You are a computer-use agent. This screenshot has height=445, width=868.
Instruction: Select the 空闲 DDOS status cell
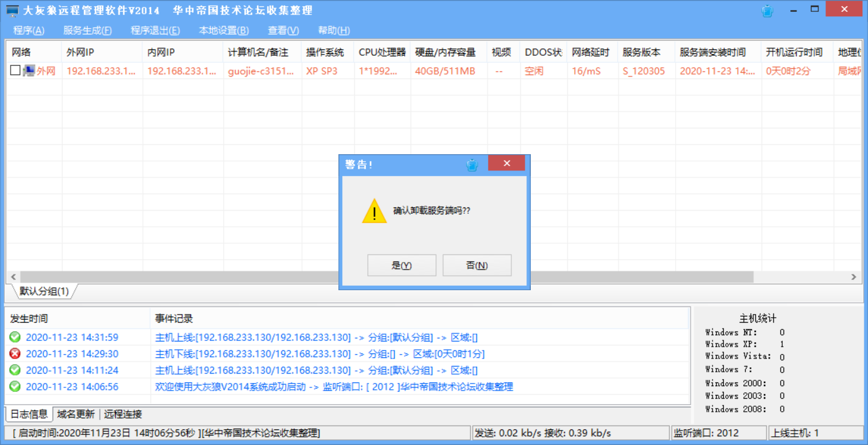pos(534,71)
